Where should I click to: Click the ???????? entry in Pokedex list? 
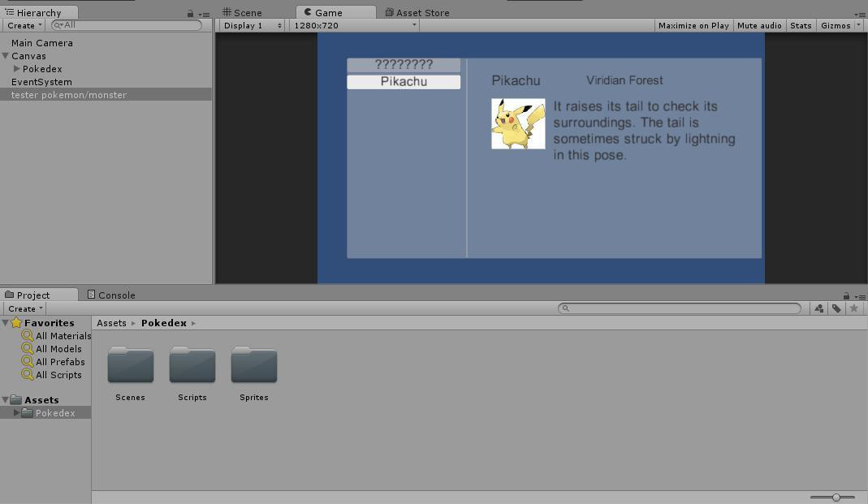[x=404, y=65]
